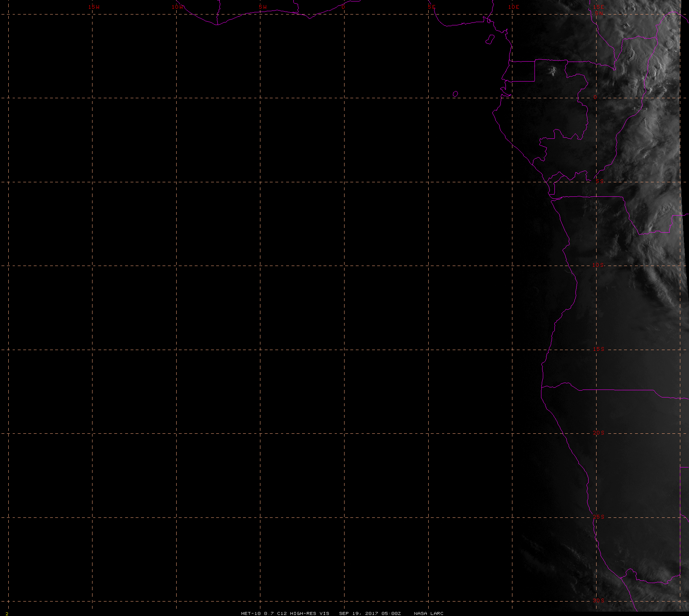Click the 15W longitude label
Image resolution: width=689 pixels, height=616 pixels.
(x=94, y=7)
